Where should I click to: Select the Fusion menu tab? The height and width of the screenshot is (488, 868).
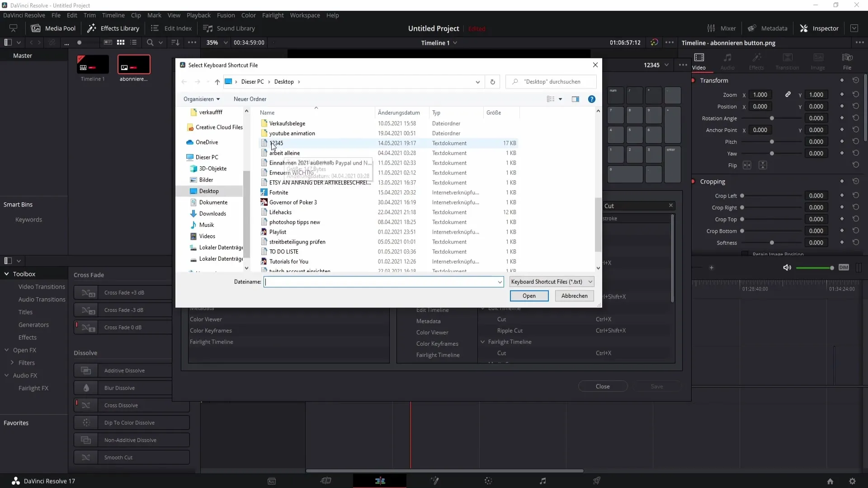click(x=225, y=15)
